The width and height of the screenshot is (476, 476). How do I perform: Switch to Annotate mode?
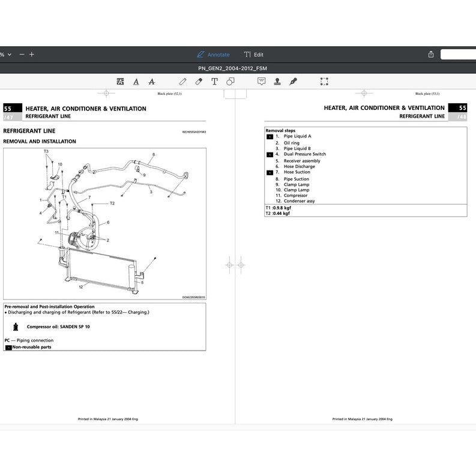tap(213, 55)
